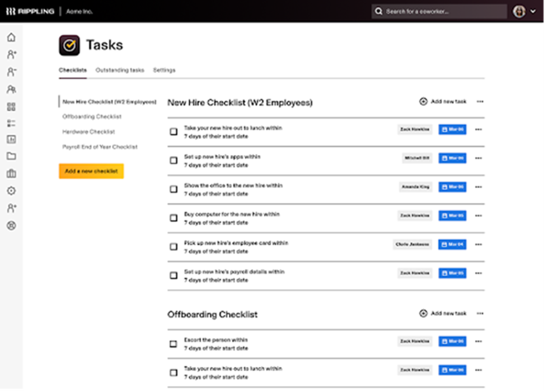Click the Tasks app checkmark icon
The width and height of the screenshot is (548, 392).
69,45
